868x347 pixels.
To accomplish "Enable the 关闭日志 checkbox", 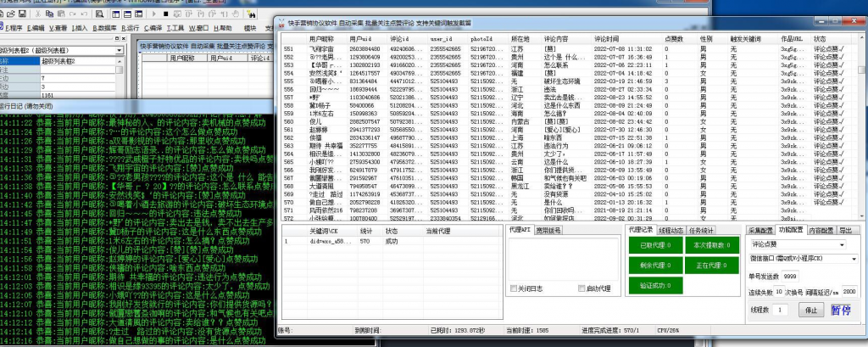I will click(x=513, y=288).
